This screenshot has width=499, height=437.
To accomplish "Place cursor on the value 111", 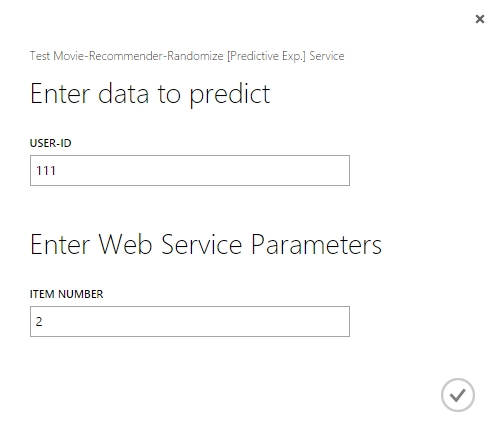I will 46,171.
